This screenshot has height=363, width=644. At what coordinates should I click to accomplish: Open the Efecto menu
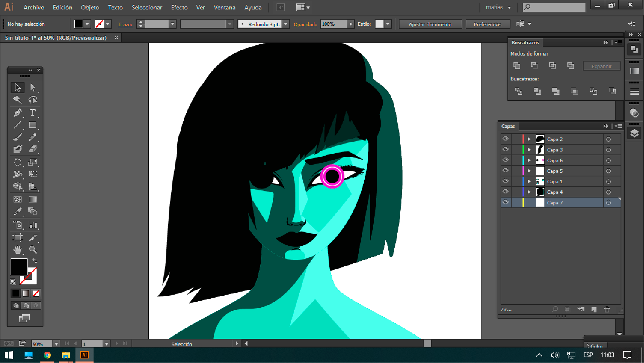[179, 8]
